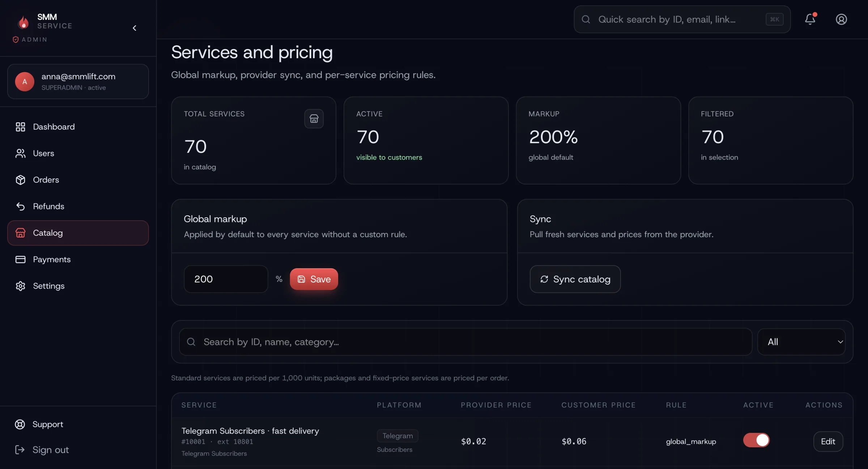Open Support in the sidebar

(x=47, y=424)
